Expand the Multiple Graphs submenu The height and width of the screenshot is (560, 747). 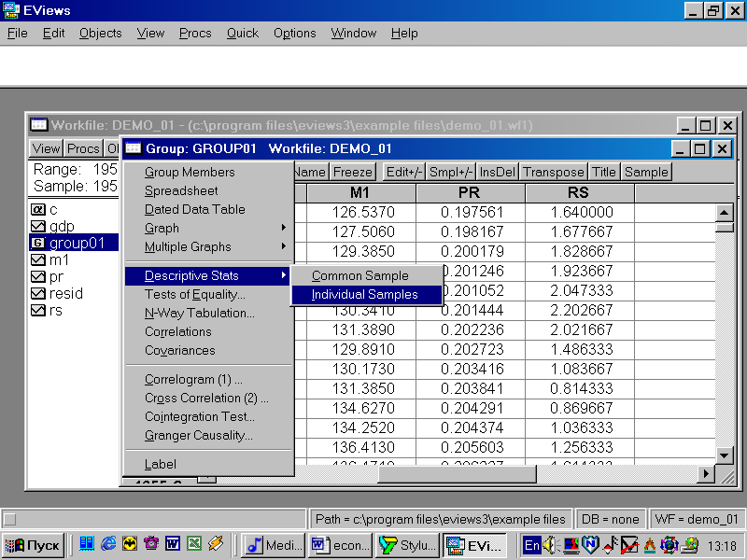(208, 246)
